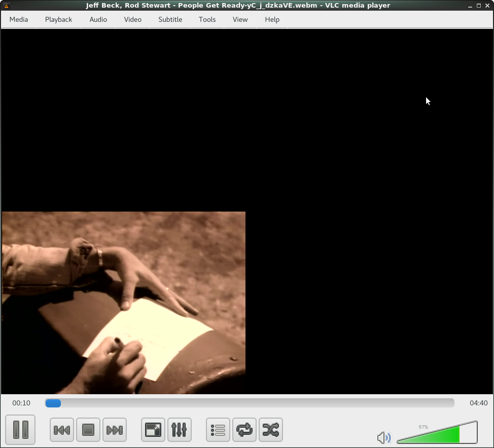Pause playback with the pause button
The height and width of the screenshot is (448, 494).
[x=20, y=429]
